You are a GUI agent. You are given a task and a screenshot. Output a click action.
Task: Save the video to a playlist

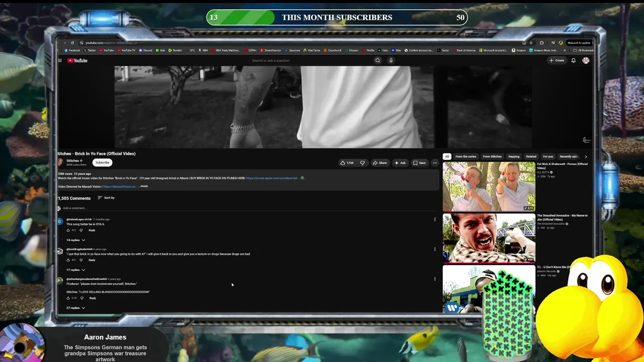420,163
